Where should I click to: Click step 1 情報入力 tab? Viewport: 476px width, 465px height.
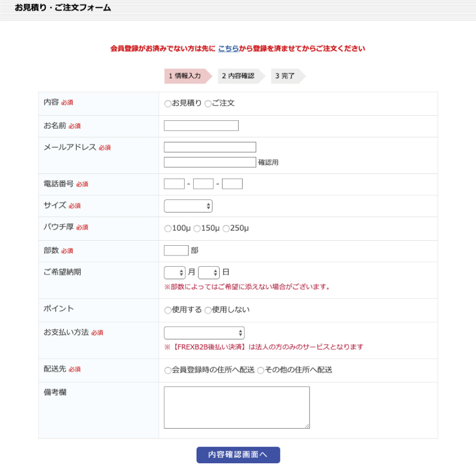tap(188, 76)
